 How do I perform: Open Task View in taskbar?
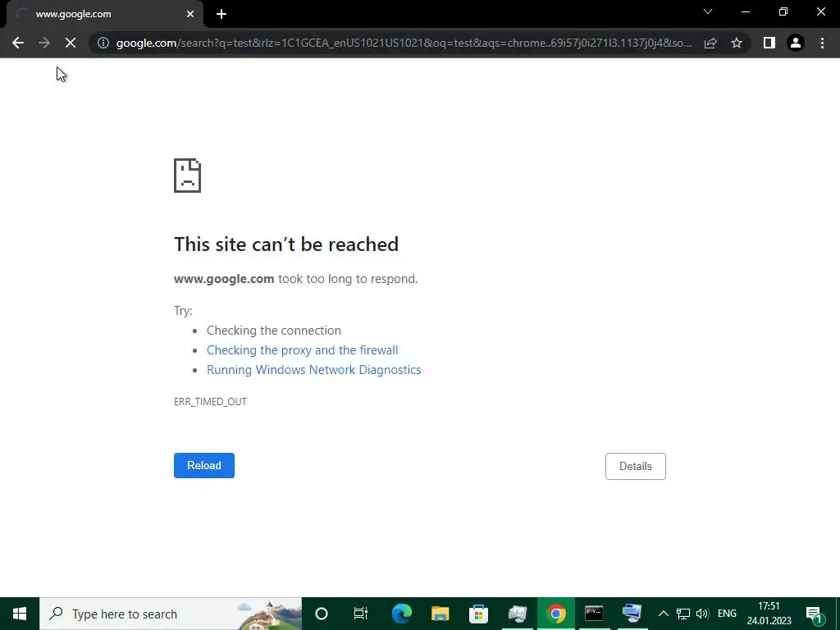(361, 614)
